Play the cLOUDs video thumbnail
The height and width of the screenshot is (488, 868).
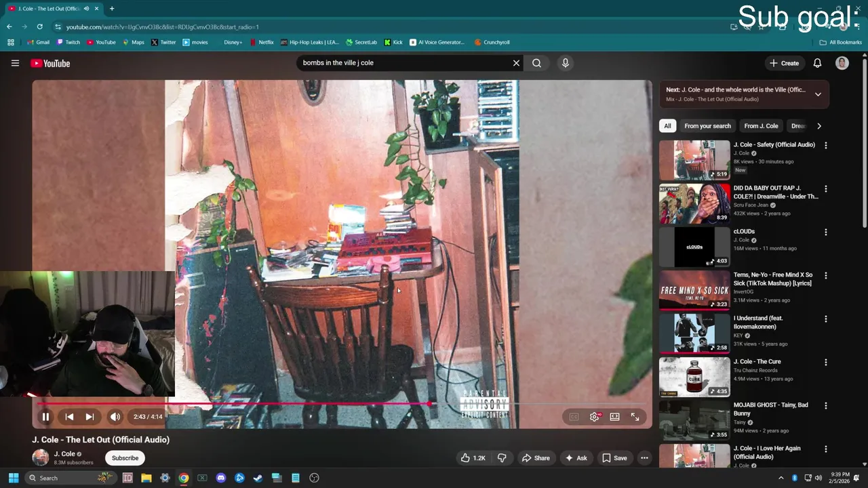point(694,247)
